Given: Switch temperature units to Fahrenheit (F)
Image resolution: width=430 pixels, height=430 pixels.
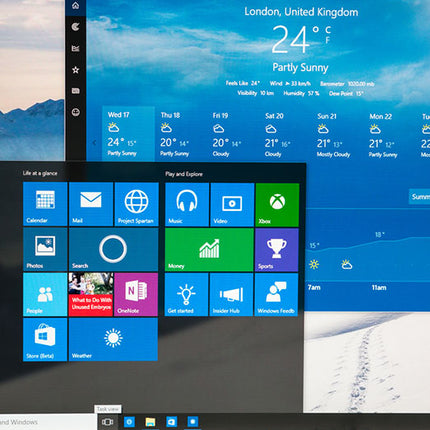Looking at the screenshot, I should [328, 40].
